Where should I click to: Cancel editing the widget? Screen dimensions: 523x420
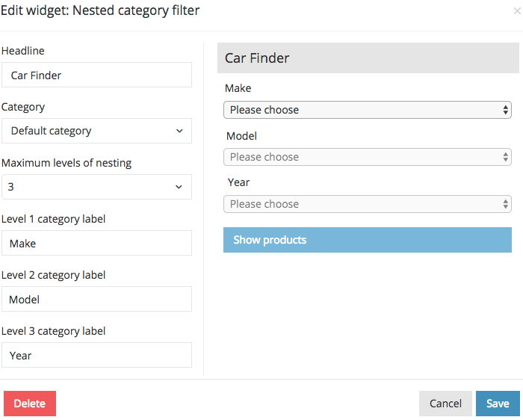445,404
